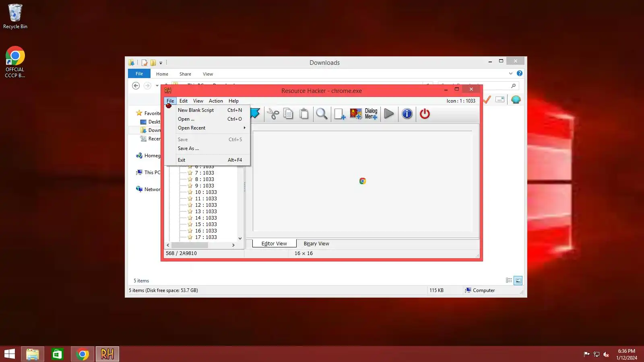Click the Forward arrow in Downloads window
Screen dimensions: 644x362
point(147,86)
